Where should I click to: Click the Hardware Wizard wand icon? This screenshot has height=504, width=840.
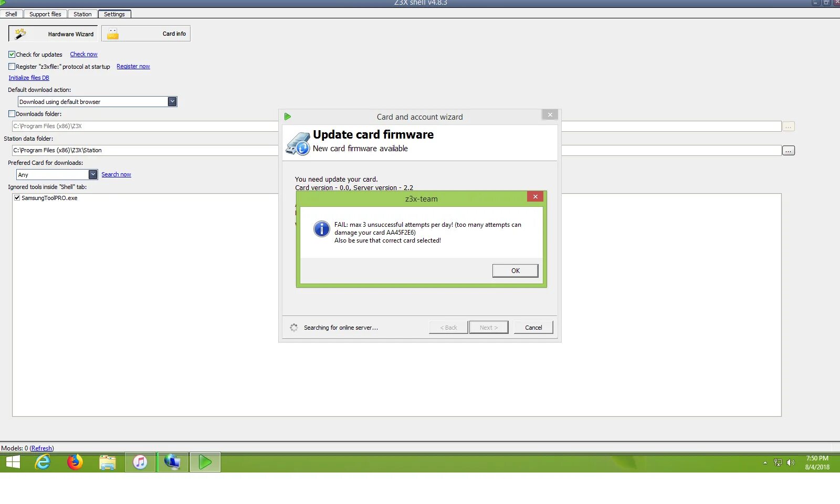coord(20,34)
